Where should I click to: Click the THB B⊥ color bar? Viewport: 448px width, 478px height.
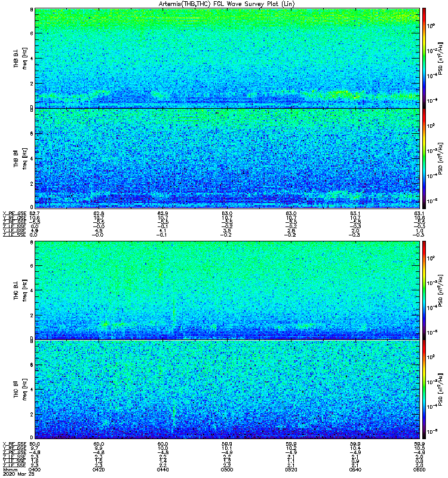[424, 58]
